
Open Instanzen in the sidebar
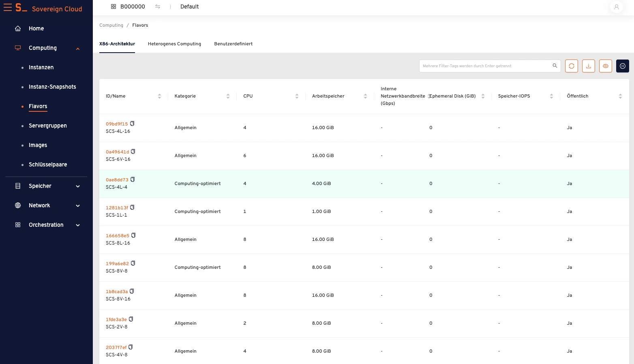(x=41, y=67)
